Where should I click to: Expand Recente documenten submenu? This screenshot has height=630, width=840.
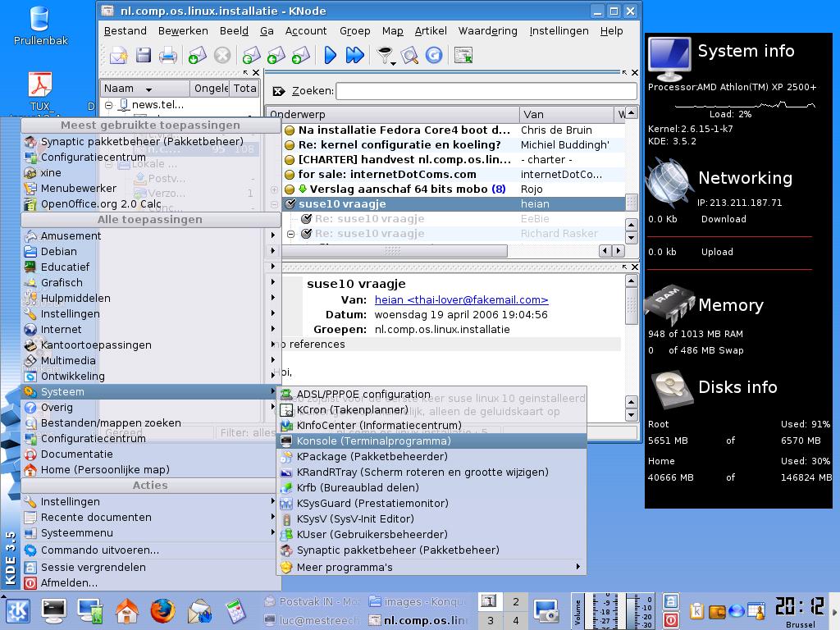(x=150, y=518)
